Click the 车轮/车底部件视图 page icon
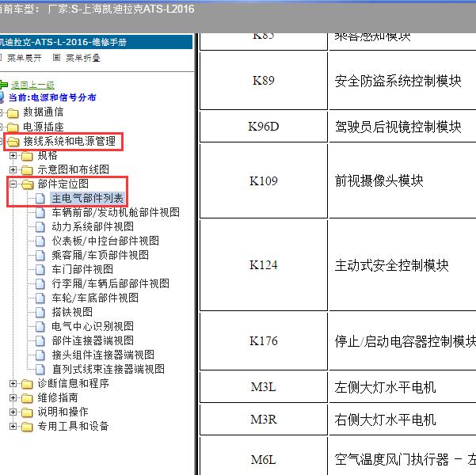The height and width of the screenshot is (475, 476). point(40,298)
